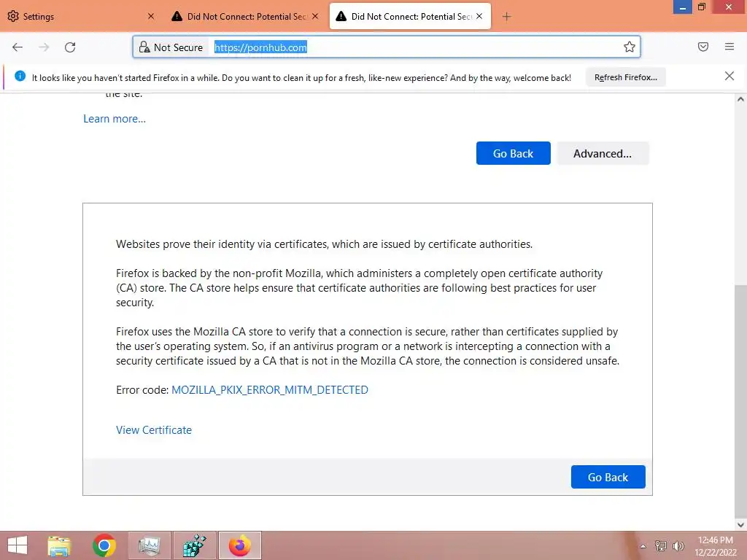Open the cubes icon taskbar app
The width and height of the screenshot is (747, 560).
click(x=194, y=545)
